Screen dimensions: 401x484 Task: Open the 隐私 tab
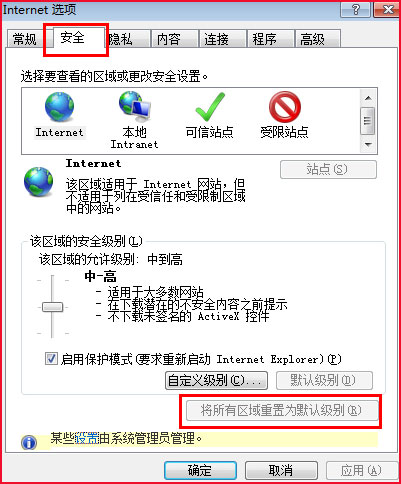pos(121,40)
